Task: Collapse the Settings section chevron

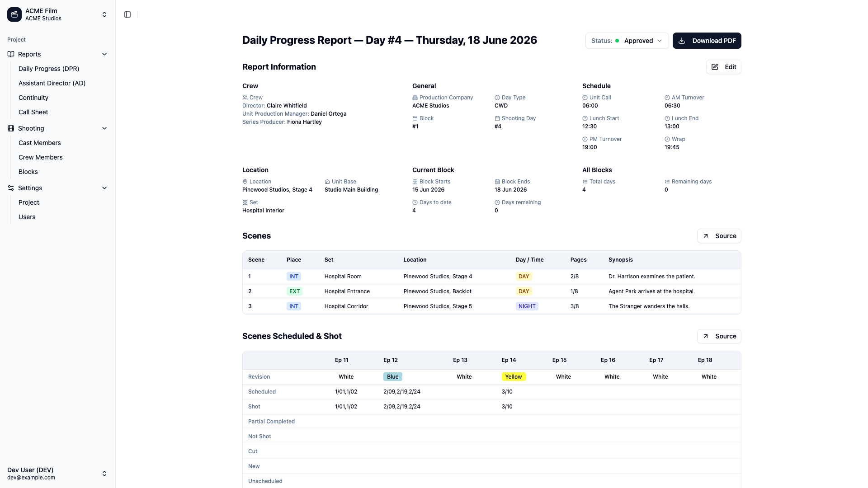Action: coord(104,188)
